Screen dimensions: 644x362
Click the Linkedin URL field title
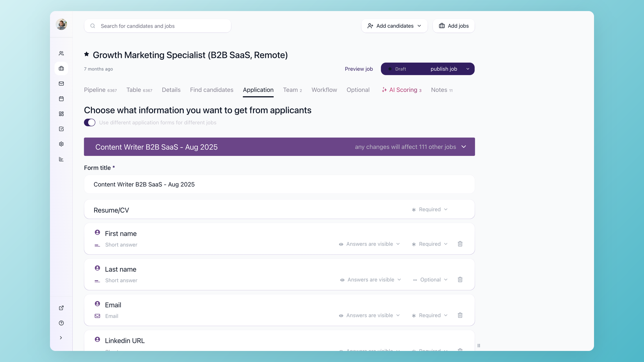click(125, 341)
